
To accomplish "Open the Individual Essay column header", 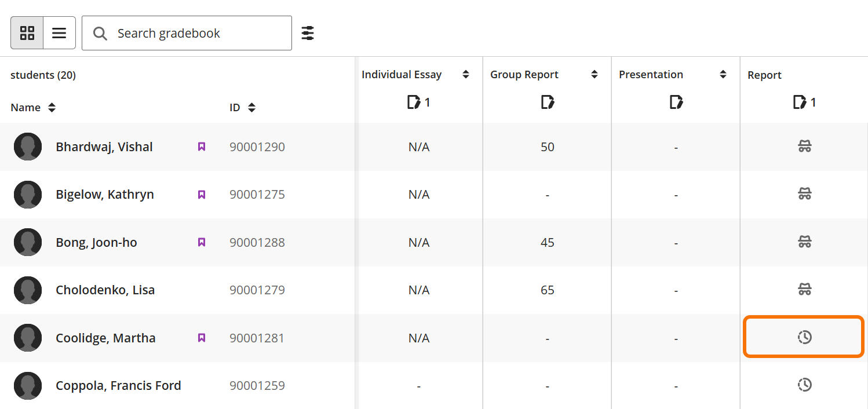I will click(402, 74).
